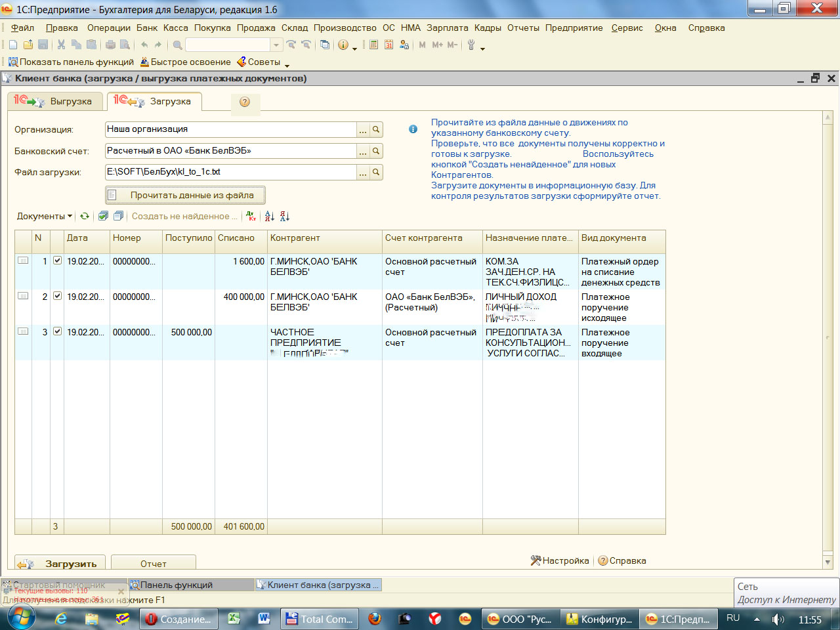Click inside the Файл загрузки path field
The height and width of the screenshot is (630, 840).
point(230,172)
